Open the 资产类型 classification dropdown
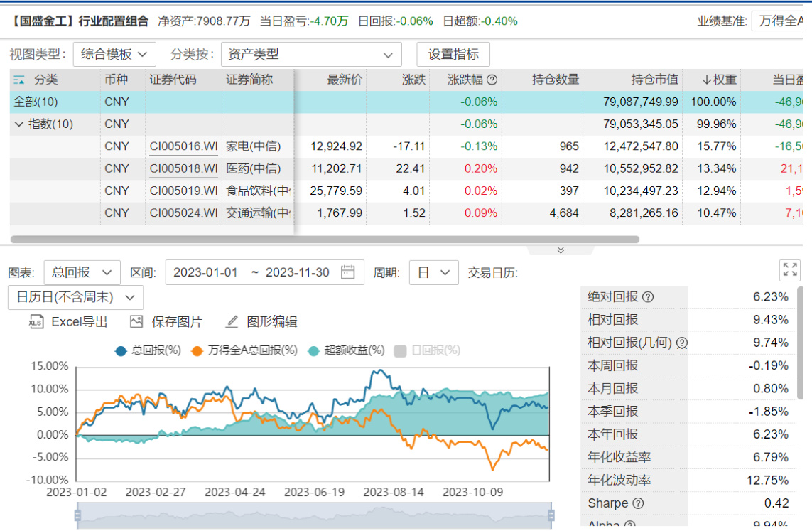This screenshot has height=531, width=812. (x=310, y=54)
